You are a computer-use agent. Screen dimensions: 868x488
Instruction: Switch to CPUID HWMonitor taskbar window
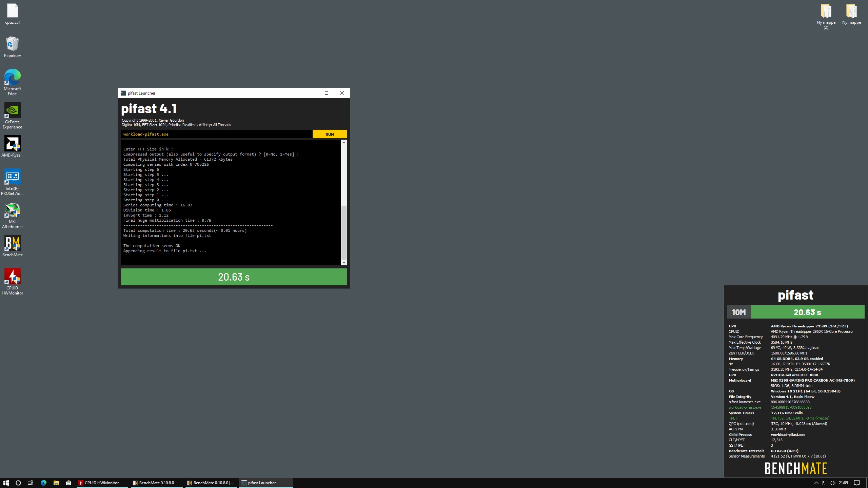tap(103, 483)
